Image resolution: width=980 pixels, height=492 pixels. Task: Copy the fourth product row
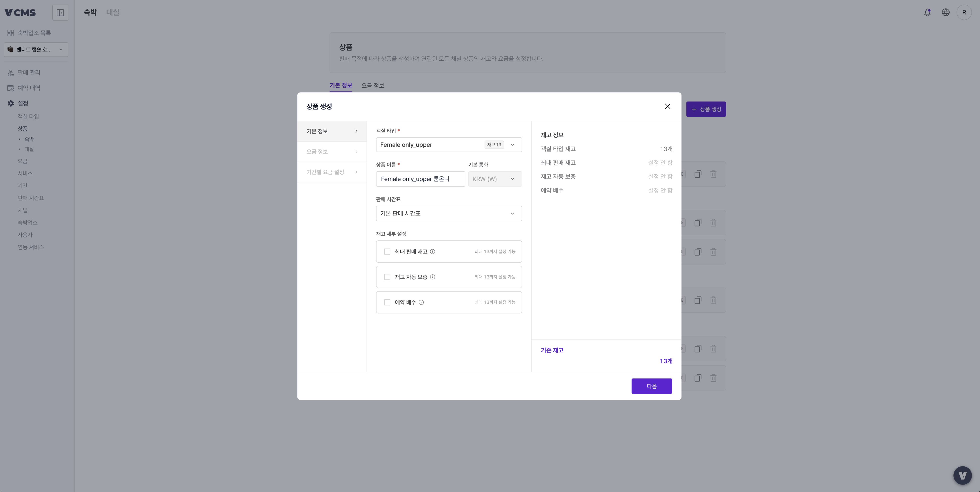(698, 300)
